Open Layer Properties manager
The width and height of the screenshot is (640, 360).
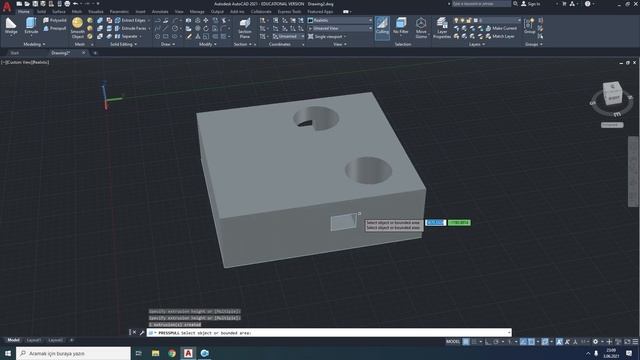pyautogui.click(x=442, y=28)
